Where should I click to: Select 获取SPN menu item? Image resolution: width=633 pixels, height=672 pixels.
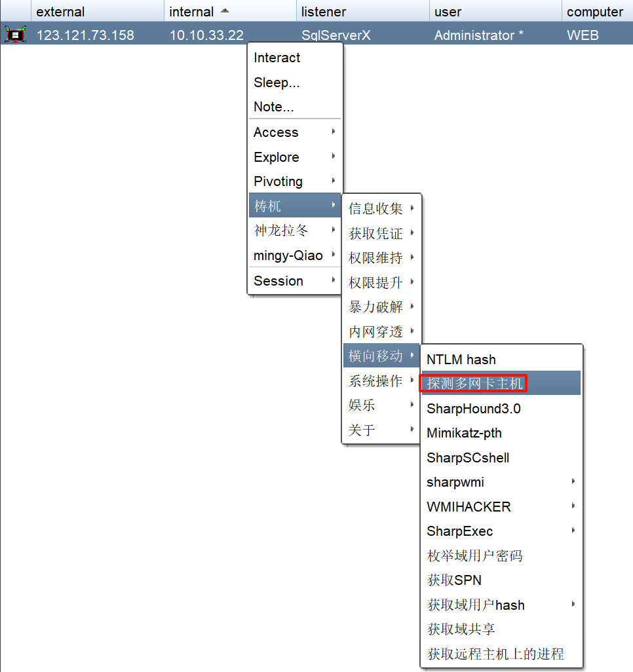(x=455, y=580)
